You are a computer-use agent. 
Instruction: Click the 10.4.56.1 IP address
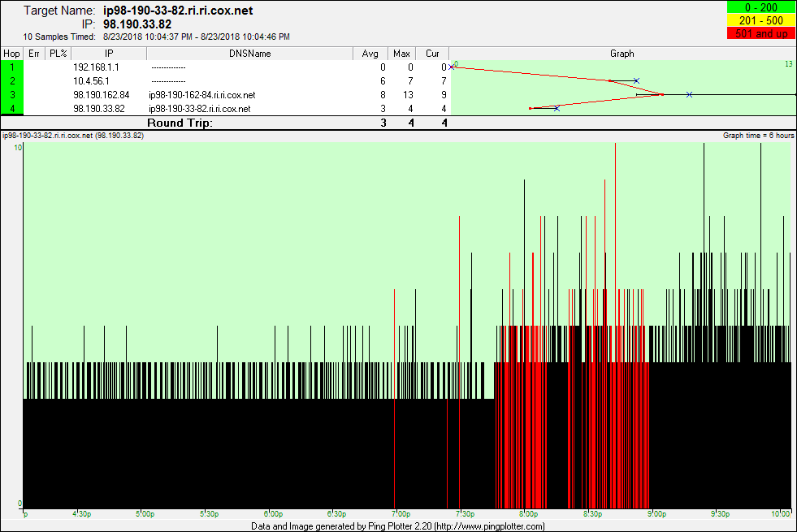[91, 81]
